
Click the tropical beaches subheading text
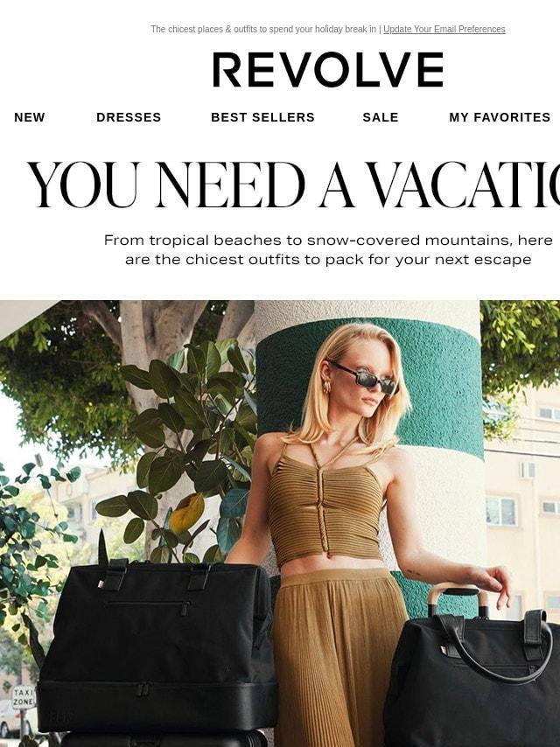(x=328, y=249)
